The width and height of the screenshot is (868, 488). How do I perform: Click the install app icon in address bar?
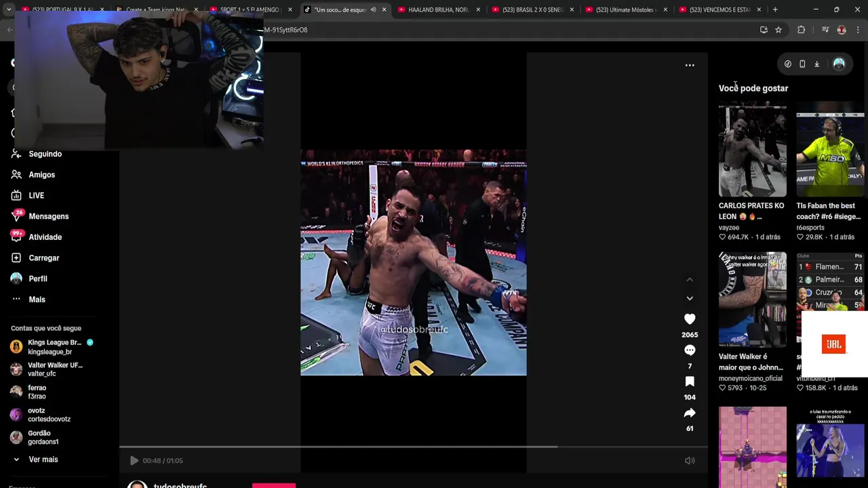click(x=764, y=30)
